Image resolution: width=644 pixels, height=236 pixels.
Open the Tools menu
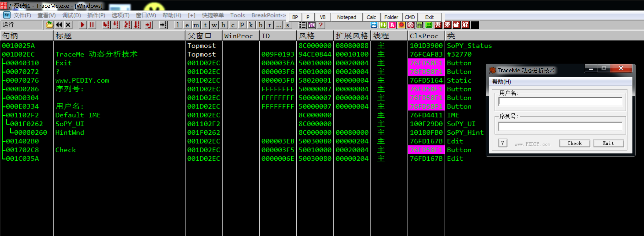pyautogui.click(x=238, y=15)
